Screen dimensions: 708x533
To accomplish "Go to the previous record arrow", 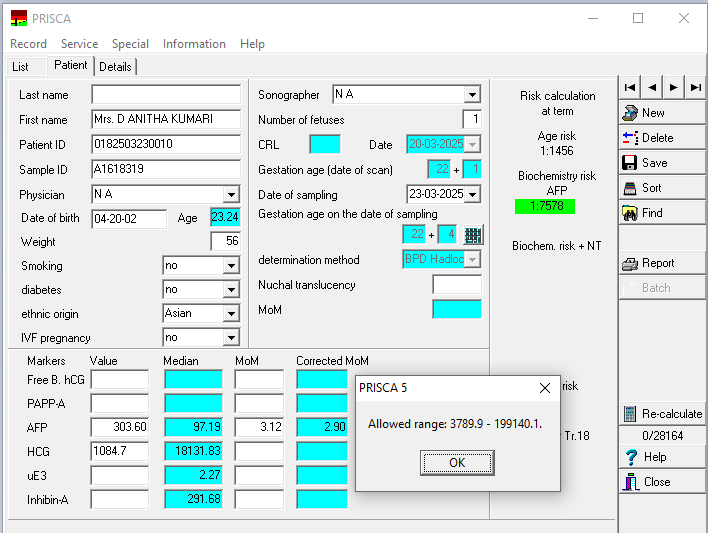I will [652, 88].
